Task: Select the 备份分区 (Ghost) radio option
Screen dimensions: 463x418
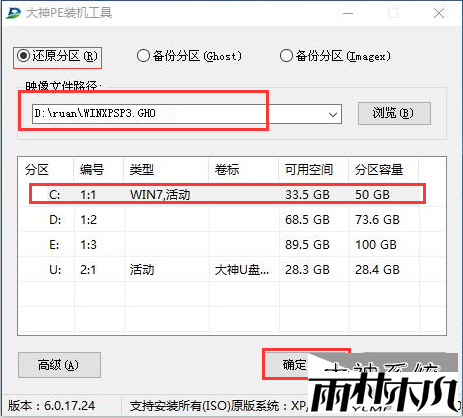Action: click(x=189, y=56)
